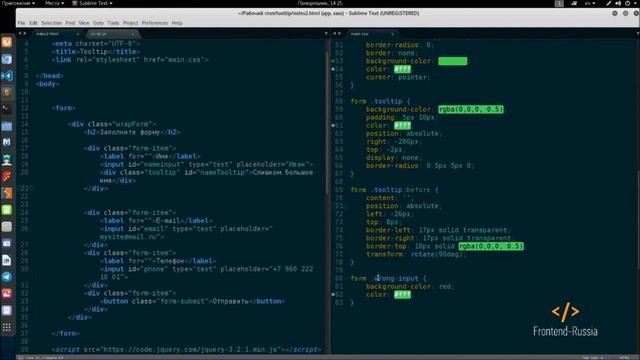Open the blue globe browser icon in dock
The image size is (640, 360).
pyautogui.click(x=7, y=59)
